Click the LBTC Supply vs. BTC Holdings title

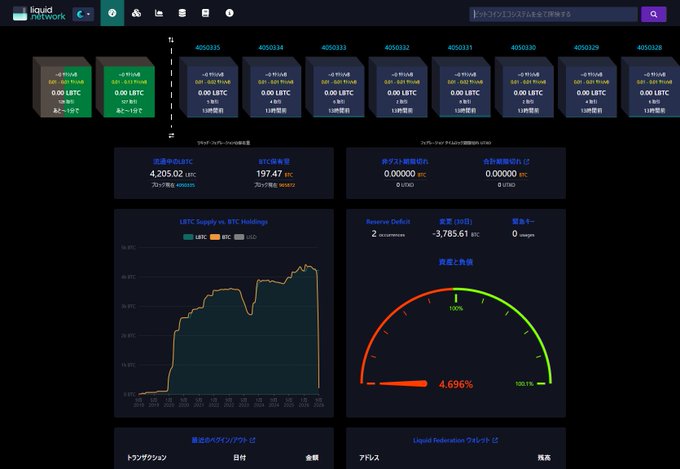(x=224, y=222)
